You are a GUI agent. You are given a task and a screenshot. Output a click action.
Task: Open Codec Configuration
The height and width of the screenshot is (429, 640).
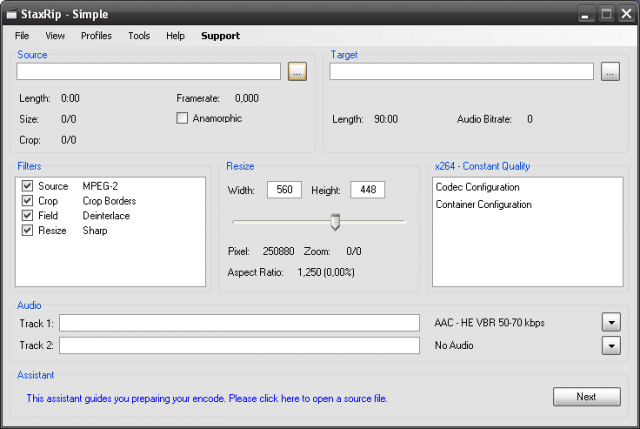(477, 187)
